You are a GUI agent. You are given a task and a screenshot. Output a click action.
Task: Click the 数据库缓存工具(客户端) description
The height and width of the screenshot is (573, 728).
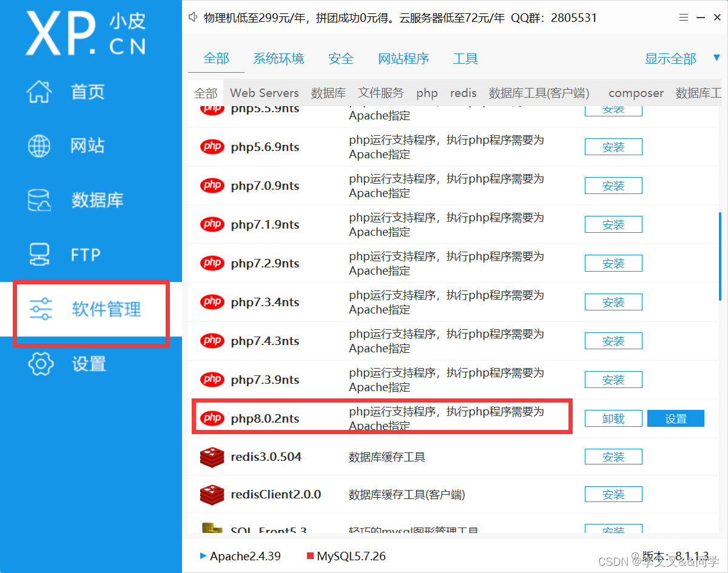point(406,495)
